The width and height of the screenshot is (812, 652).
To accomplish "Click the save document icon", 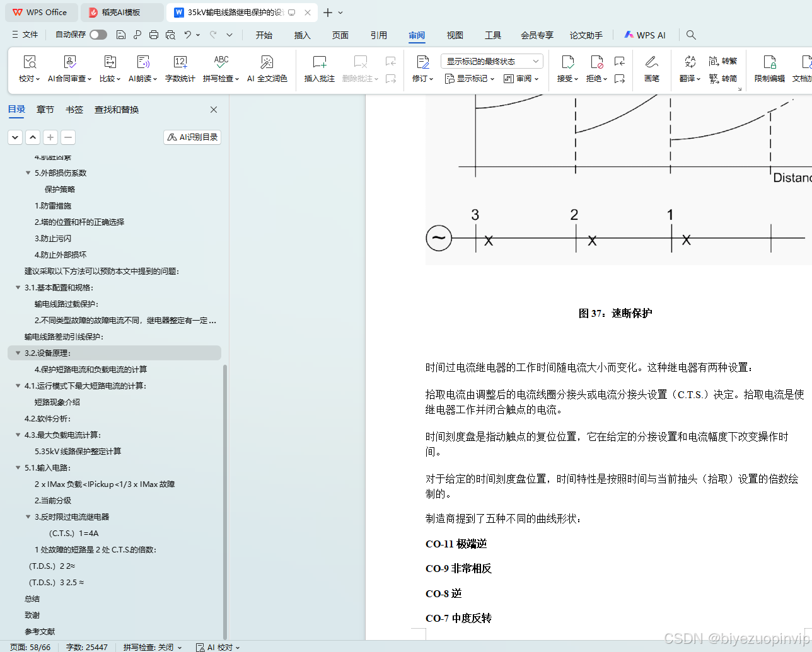I will coord(121,35).
